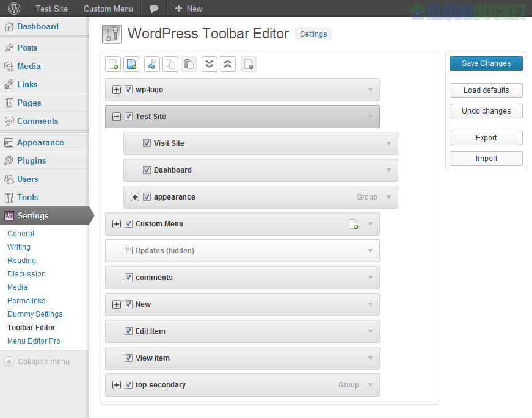The width and height of the screenshot is (532, 418).
Task: Open the Toolbar Editor settings link
Action: click(31, 327)
